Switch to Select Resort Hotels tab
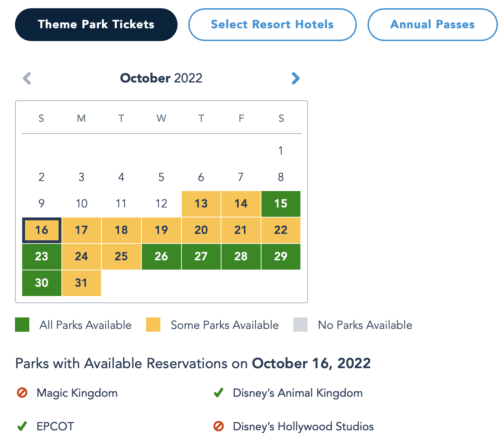 tap(272, 25)
